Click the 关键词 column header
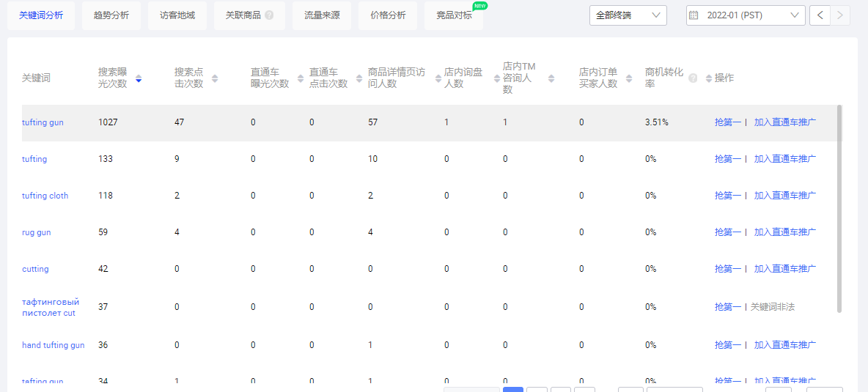The height and width of the screenshot is (392, 868). (36, 78)
